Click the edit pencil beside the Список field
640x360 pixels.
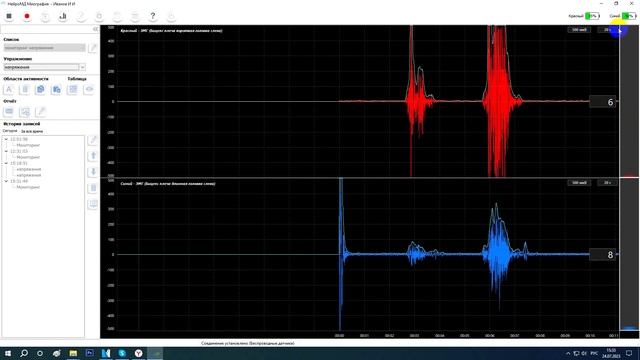pos(93,48)
